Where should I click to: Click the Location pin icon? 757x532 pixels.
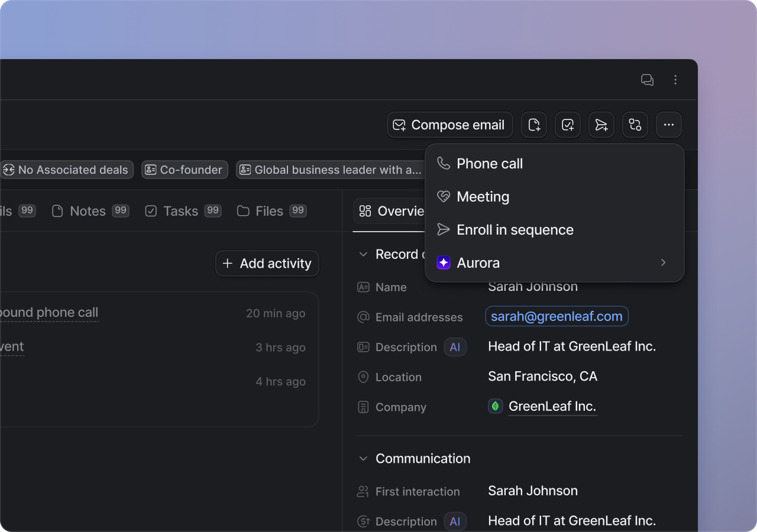(364, 377)
